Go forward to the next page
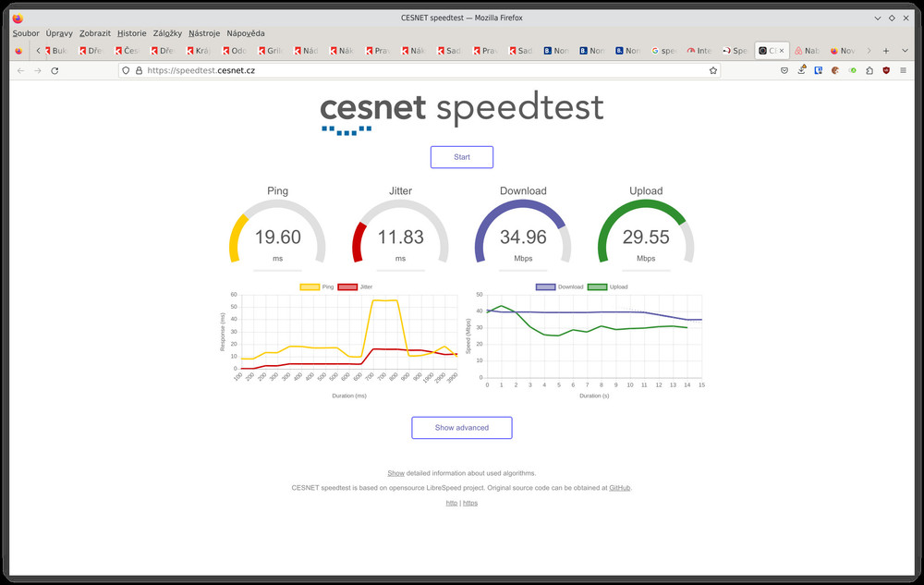The width and height of the screenshot is (924, 585). coord(38,70)
